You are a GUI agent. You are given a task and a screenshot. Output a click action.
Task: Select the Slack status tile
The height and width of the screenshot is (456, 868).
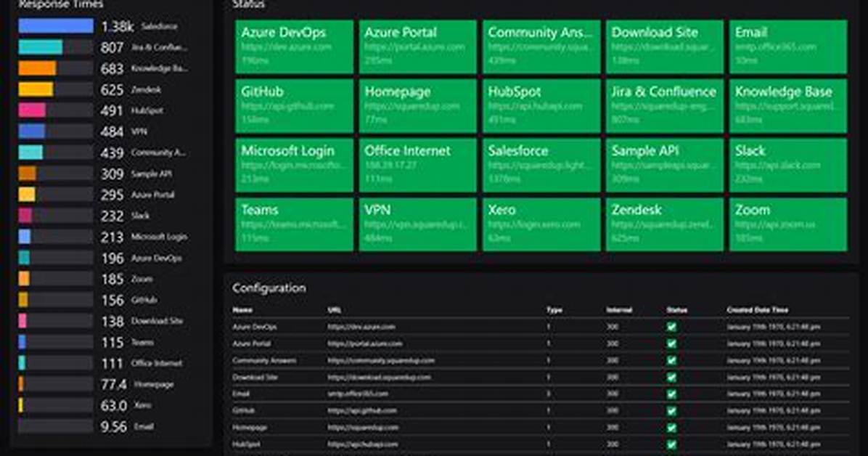tap(788, 166)
